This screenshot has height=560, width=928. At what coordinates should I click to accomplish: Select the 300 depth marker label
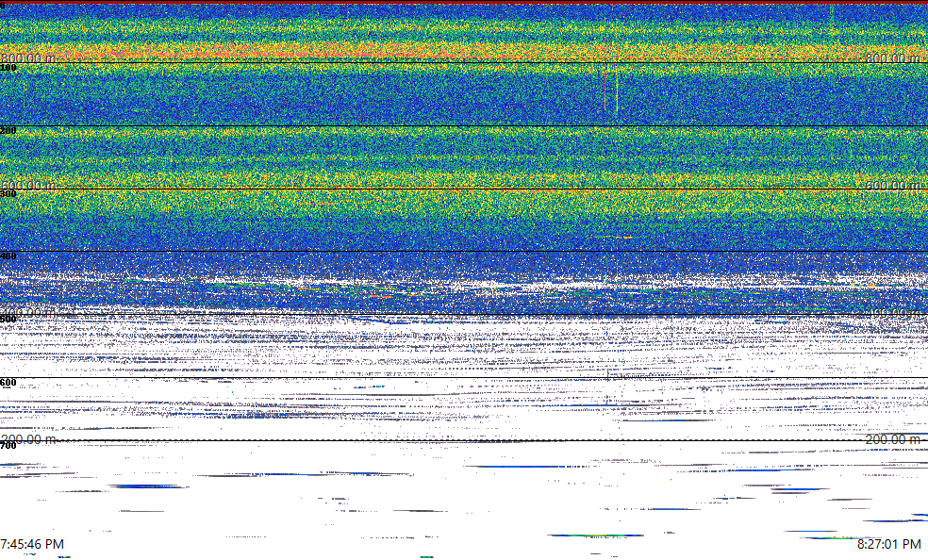(8, 194)
